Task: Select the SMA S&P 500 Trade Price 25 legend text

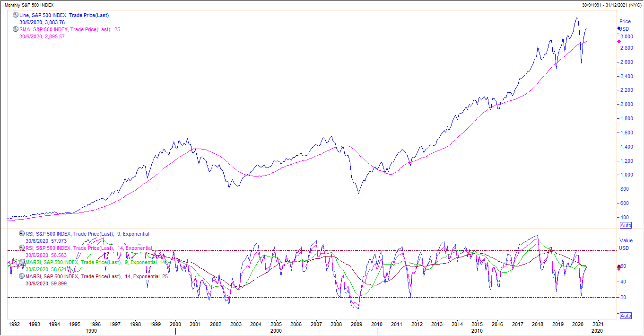Action: pyautogui.click(x=70, y=29)
